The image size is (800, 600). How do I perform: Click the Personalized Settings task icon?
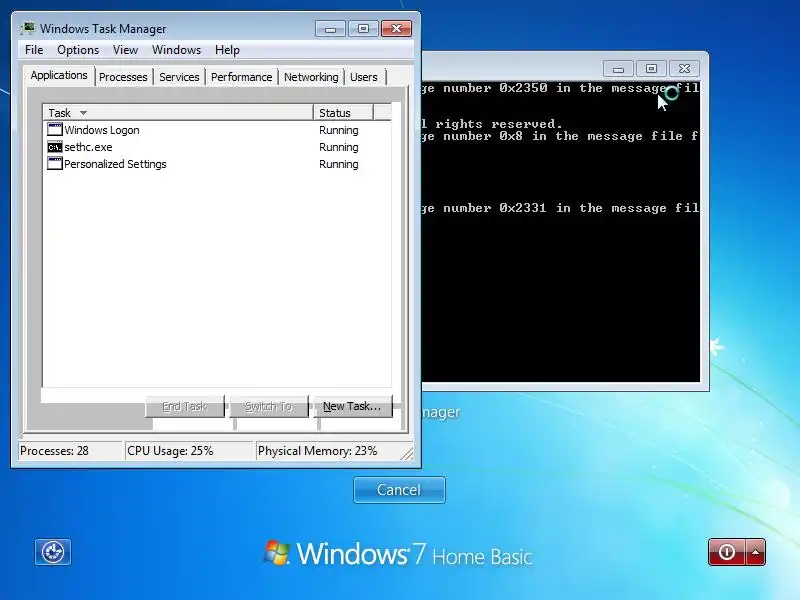(x=55, y=164)
